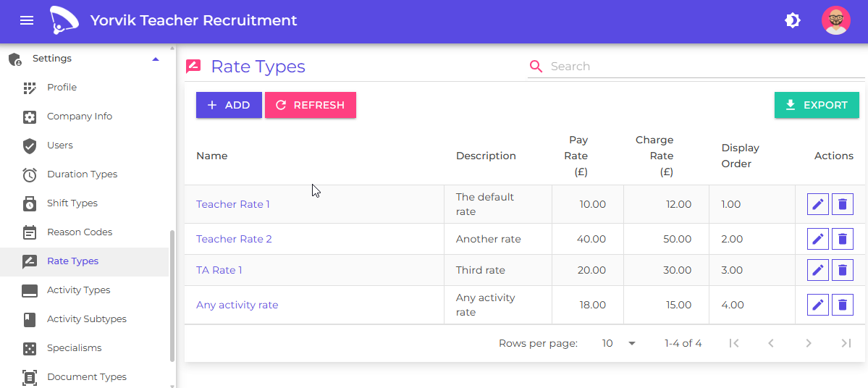Delete Teacher Rate 1 trash icon

[843, 204]
